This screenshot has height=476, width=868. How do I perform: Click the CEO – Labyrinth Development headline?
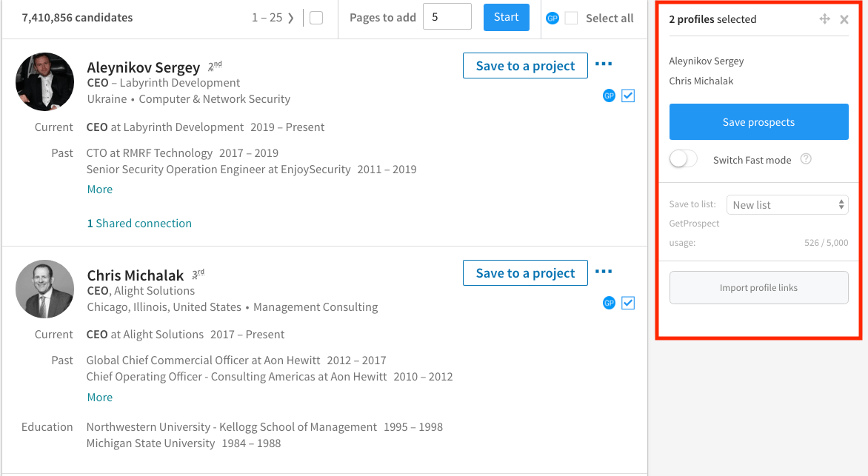(163, 83)
